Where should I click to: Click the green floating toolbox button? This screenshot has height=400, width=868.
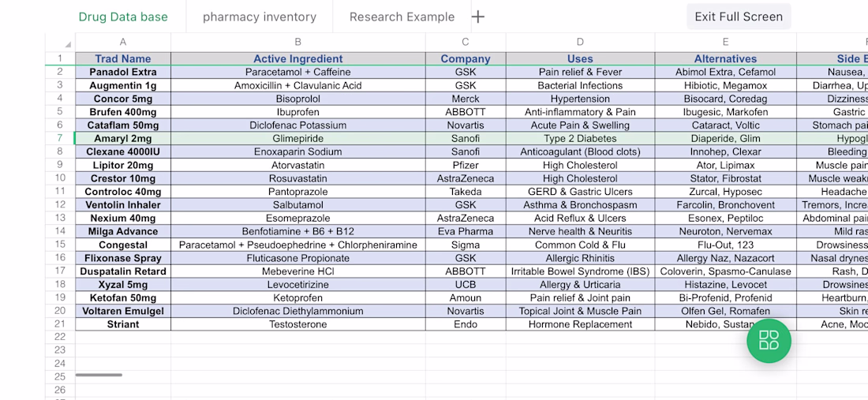(769, 340)
